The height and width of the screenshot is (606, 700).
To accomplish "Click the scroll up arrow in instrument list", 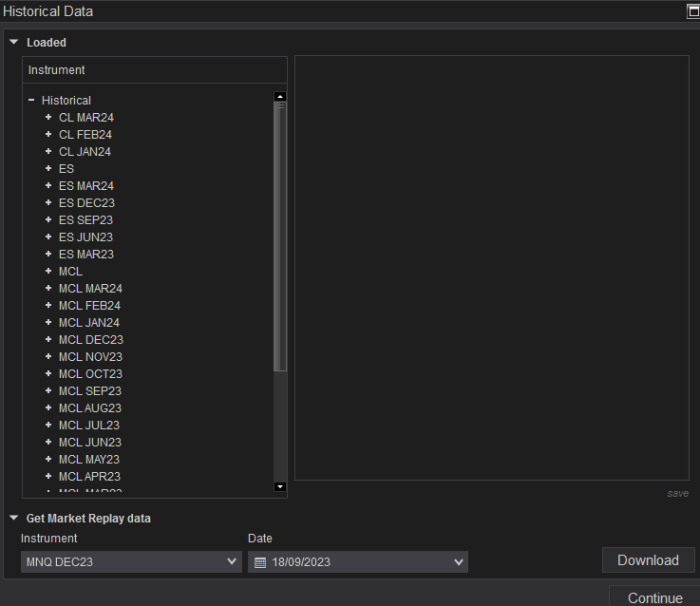I will pyautogui.click(x=280, y=97).
